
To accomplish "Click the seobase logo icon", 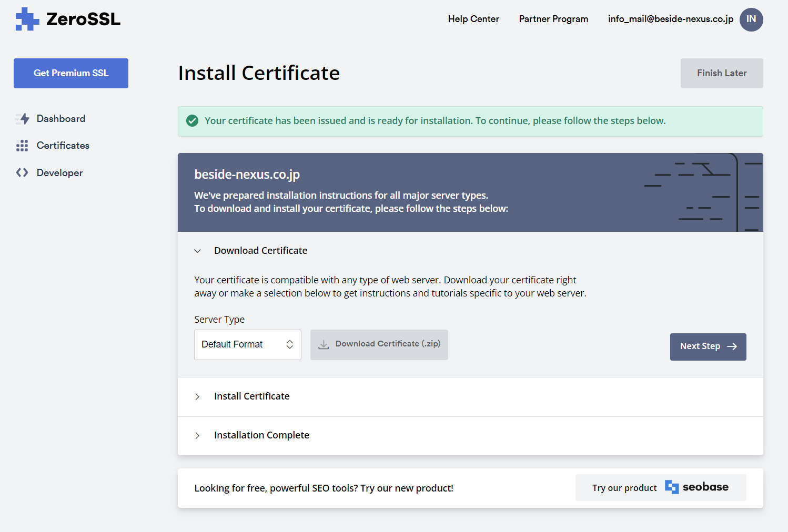I will (x=672, y=487).
